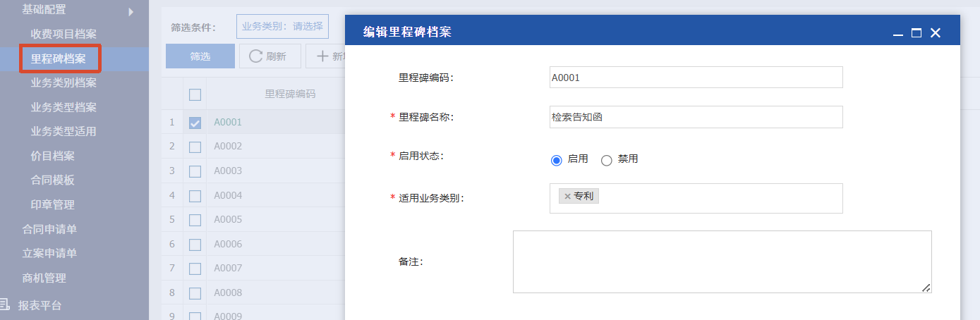The width and height of the screenshot is (980, 320).
Task: Maximize the 编辑里程碑档案 dialog
Action: 917,32
